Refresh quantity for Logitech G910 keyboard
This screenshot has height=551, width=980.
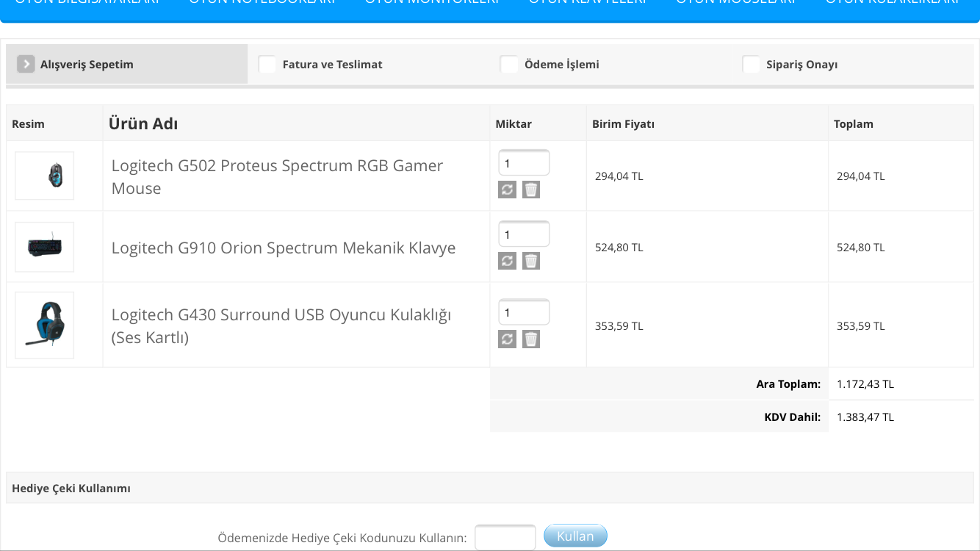pos(507,261)
